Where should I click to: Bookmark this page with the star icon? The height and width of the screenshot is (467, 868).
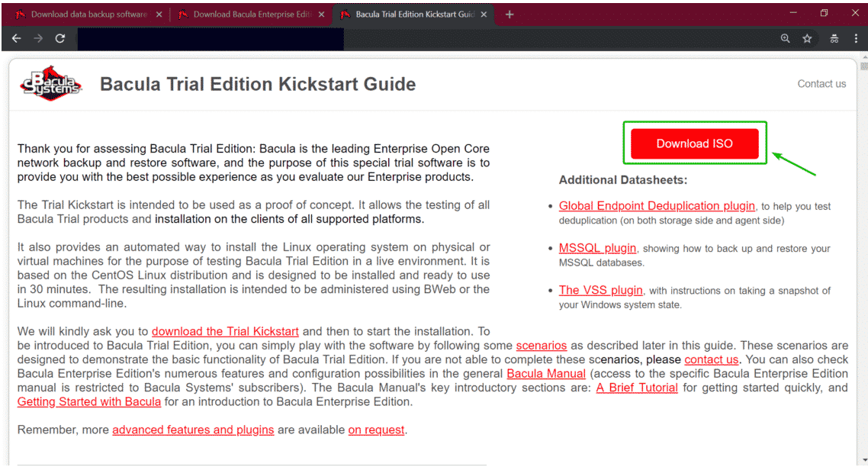coord(807,38)
